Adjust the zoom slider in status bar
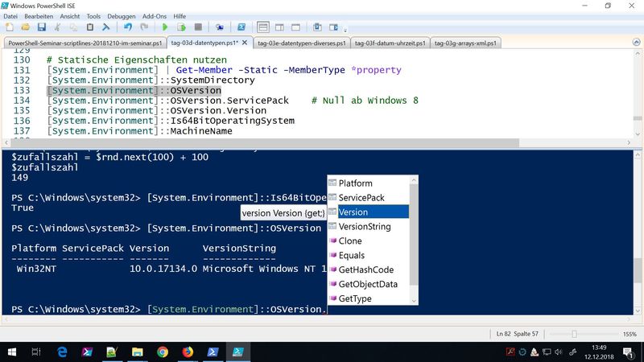 [x=574, y=334]
